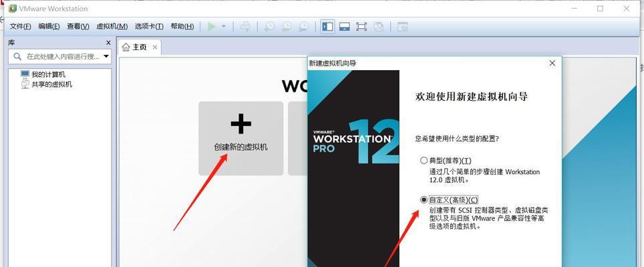Click the 欢迎使用新建虚拟机向导 heading

[472, 97]
